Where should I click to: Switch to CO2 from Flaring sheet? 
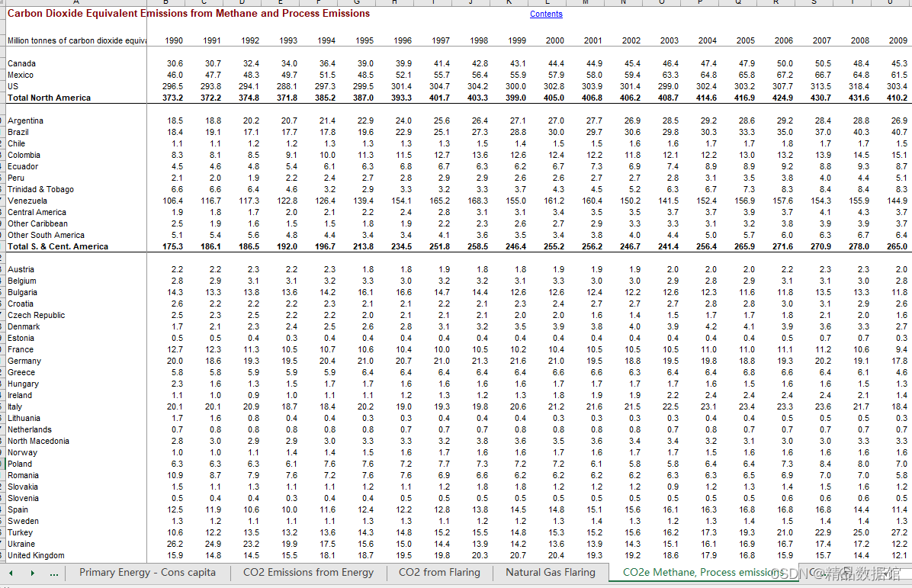coord(439,572)
